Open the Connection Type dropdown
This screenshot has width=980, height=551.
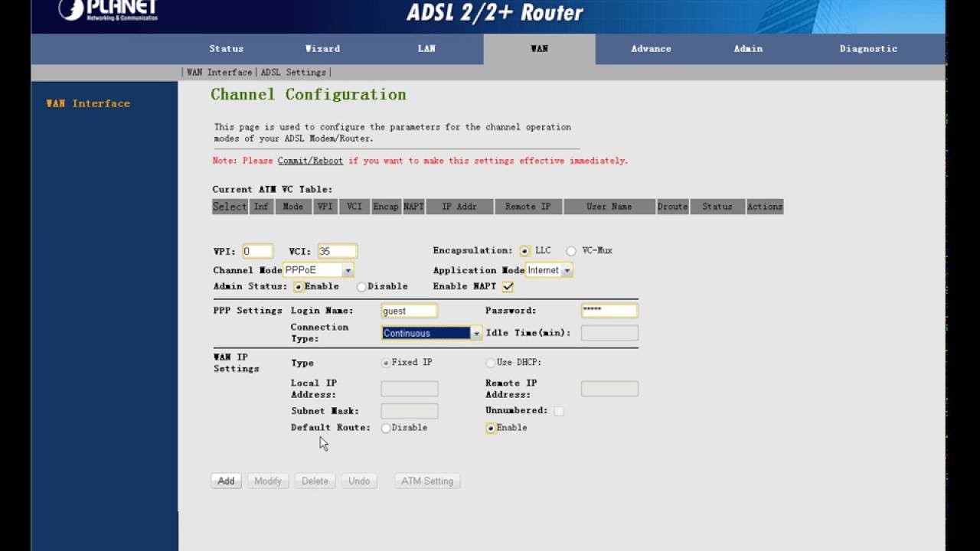click(x=432, y=333)
